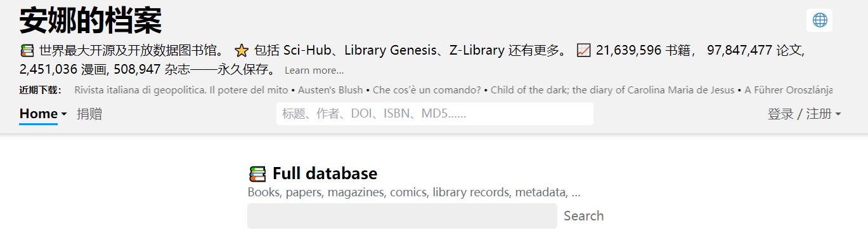Click the 安娜的档案 site title

coord(91,20)
